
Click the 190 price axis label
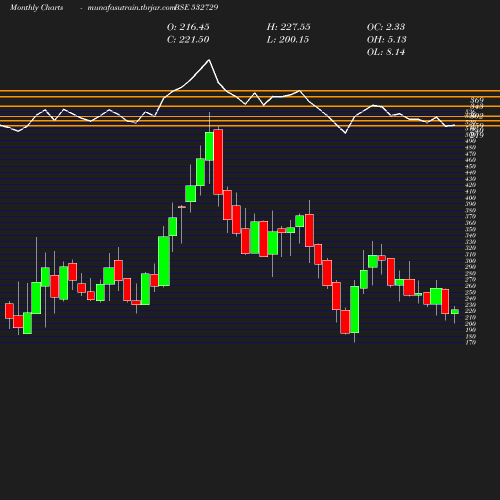coord(470,330)
